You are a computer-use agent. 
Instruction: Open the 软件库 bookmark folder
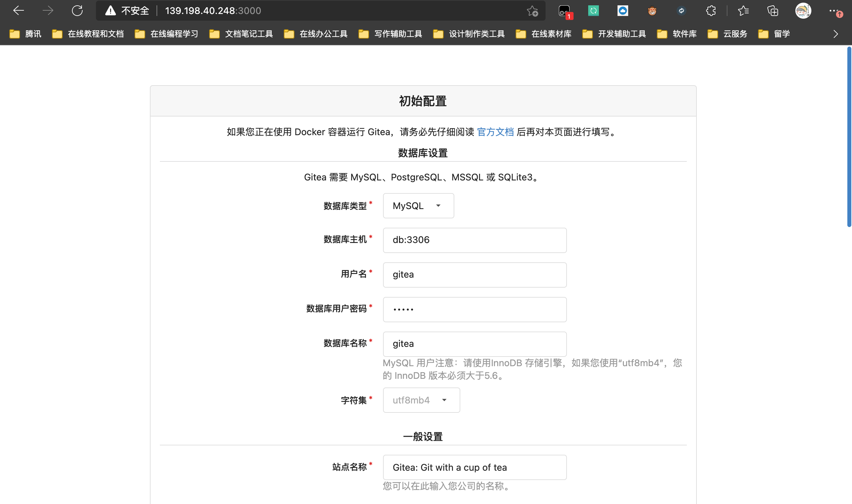677,34
